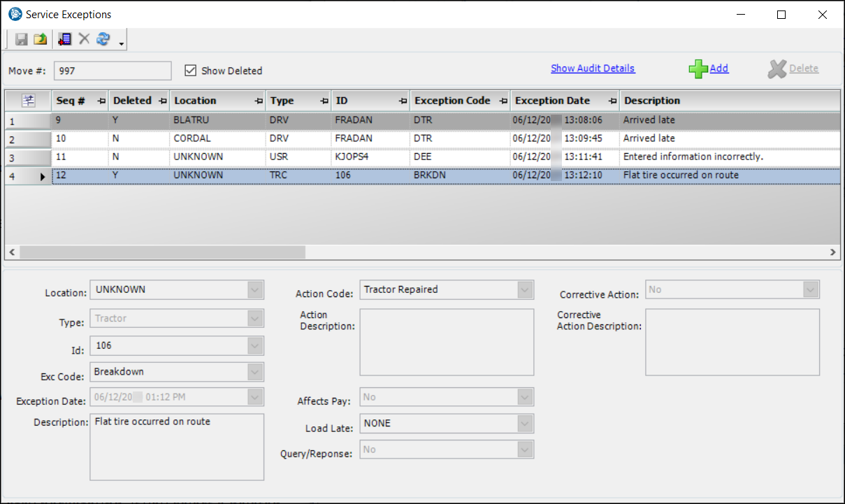Sort by the Description column header
This screenshot has height=504, width=845.
tap(651, 101)
